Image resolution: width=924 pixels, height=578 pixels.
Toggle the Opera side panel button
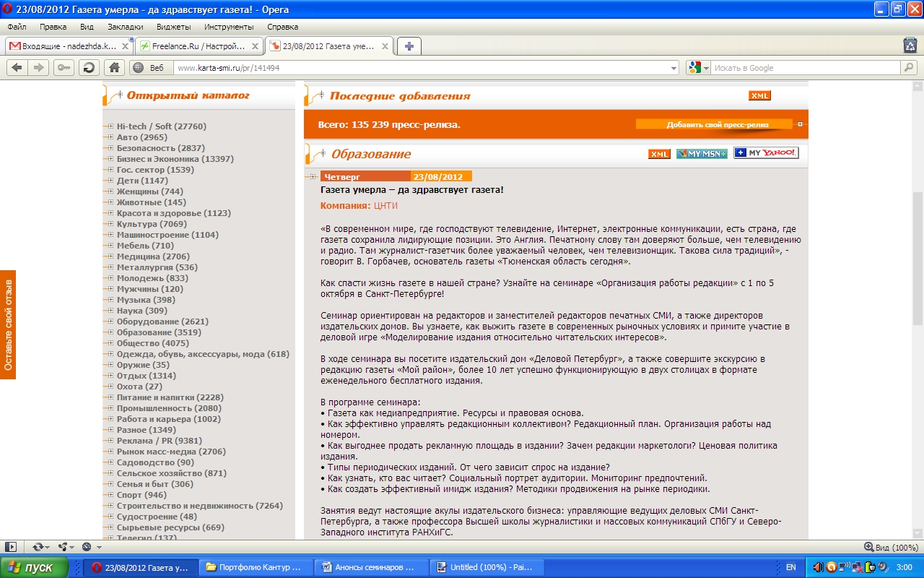click(x=11, y=547)
